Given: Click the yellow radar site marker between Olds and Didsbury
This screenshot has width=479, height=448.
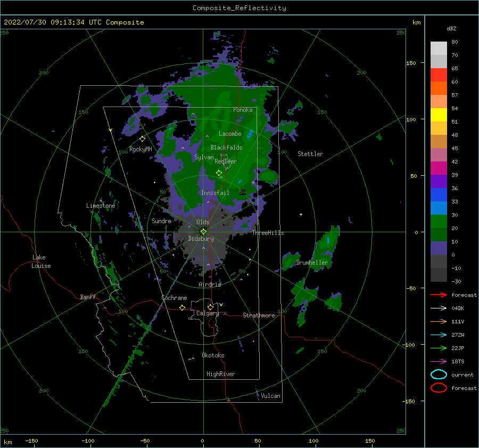Looking at the screenshot, I should 203,232.
